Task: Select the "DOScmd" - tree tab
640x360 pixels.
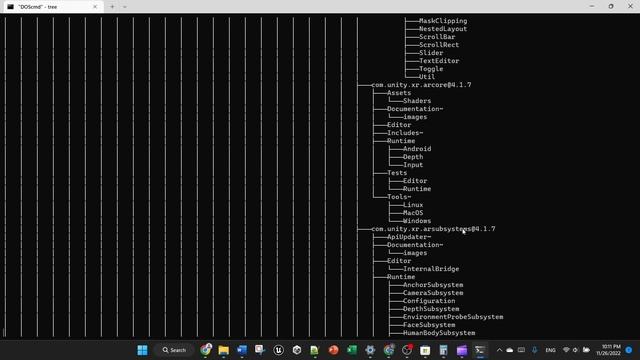Action: coord(52,7)
